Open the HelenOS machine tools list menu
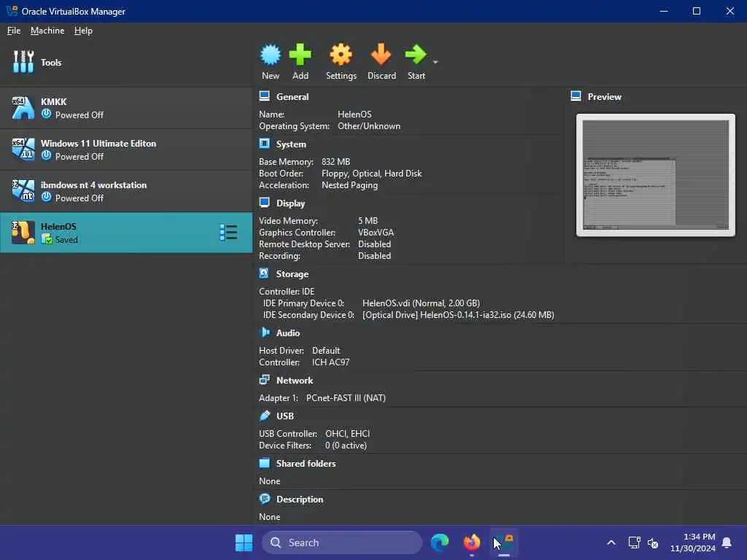747x560 pixels. pos(228,233)
